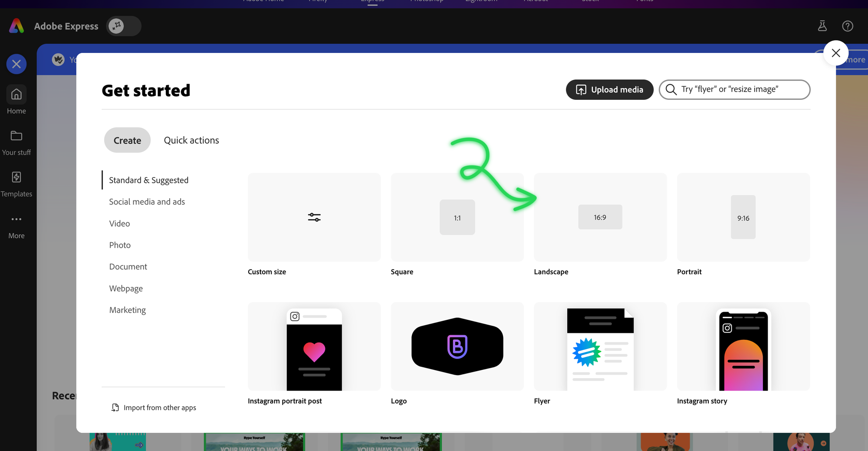Viewport: 868px width, 451px height.
Task: Switch to the Quick actions tab
Action: (191, 140)
